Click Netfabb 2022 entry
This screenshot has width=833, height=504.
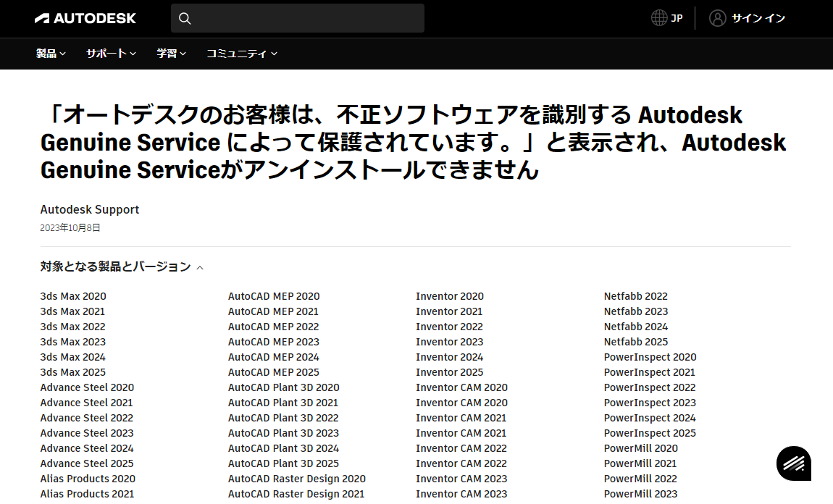636,296
